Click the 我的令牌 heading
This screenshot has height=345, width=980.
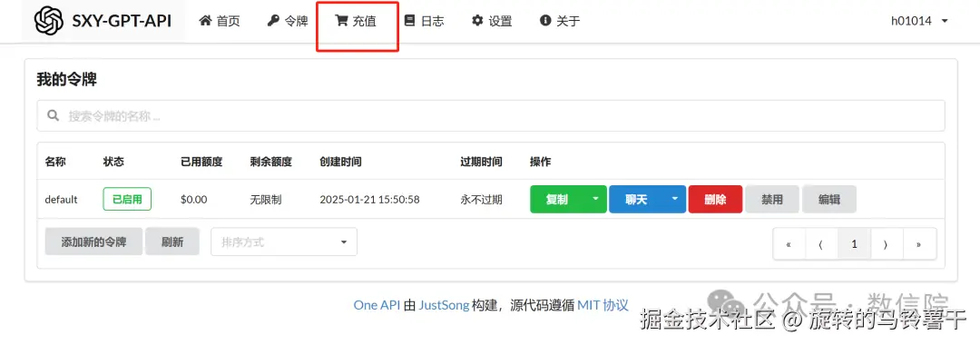pyautogui.click(x=67, y=79)
